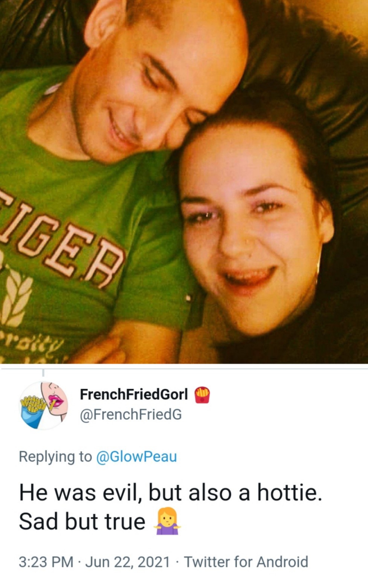Click the FrenchFriedGorl display name
The image size is (368, 588).
[x=134, y=394]
